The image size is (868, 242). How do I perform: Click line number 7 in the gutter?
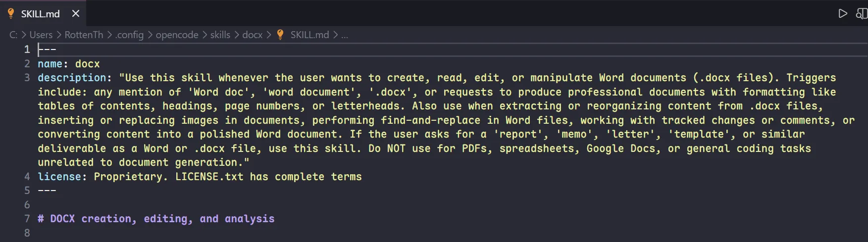point(27,219)
